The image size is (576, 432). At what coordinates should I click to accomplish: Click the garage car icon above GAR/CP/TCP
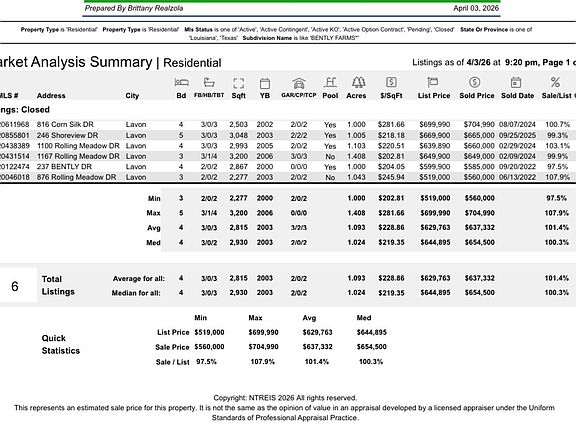click(x=299, y=83)
